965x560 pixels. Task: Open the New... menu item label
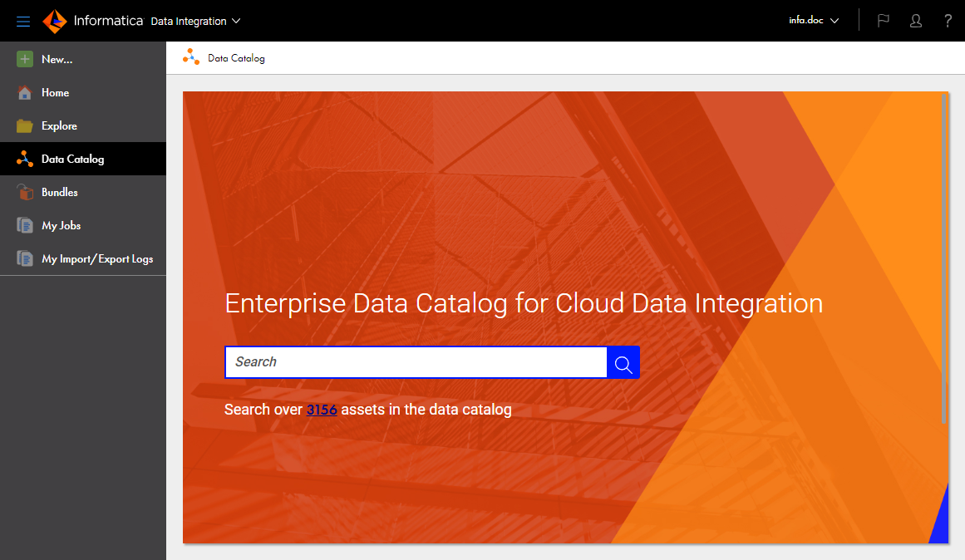tap(57, 59)
